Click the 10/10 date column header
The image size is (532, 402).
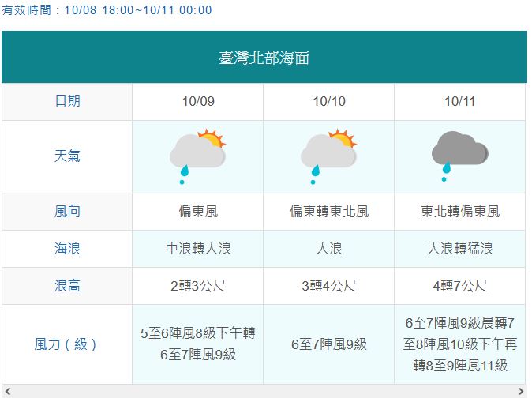329,102
